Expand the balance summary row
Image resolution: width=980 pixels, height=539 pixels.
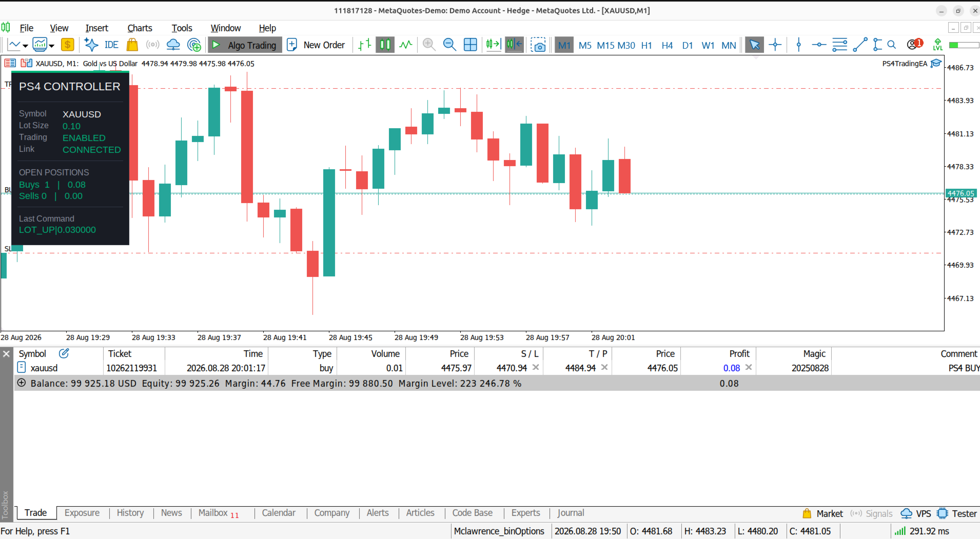[22, 383]
